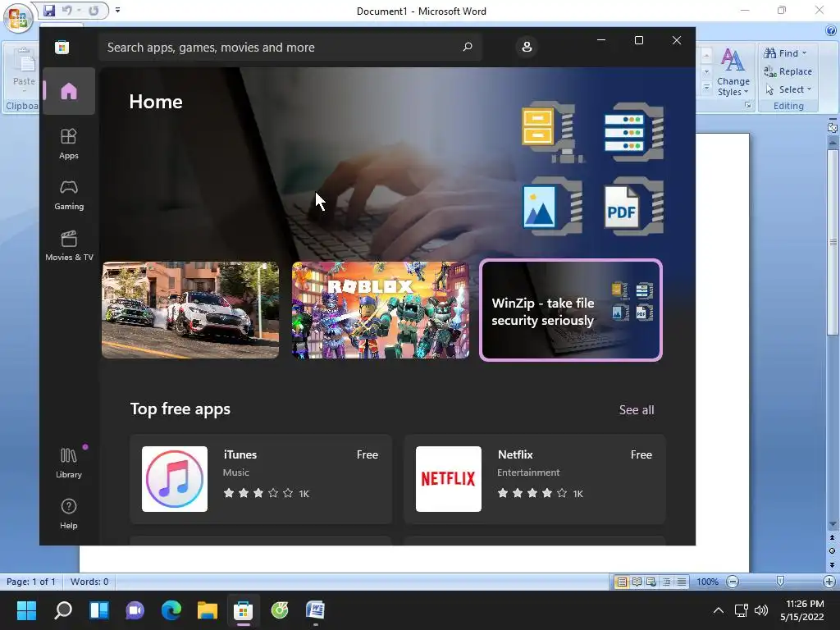Click Undo in Word quick access toolbar

click(67, 10)
